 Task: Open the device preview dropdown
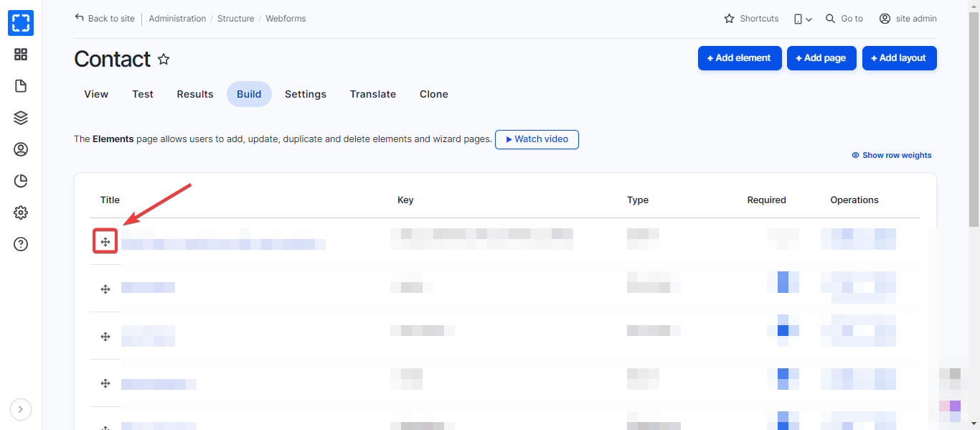[803, 19]
